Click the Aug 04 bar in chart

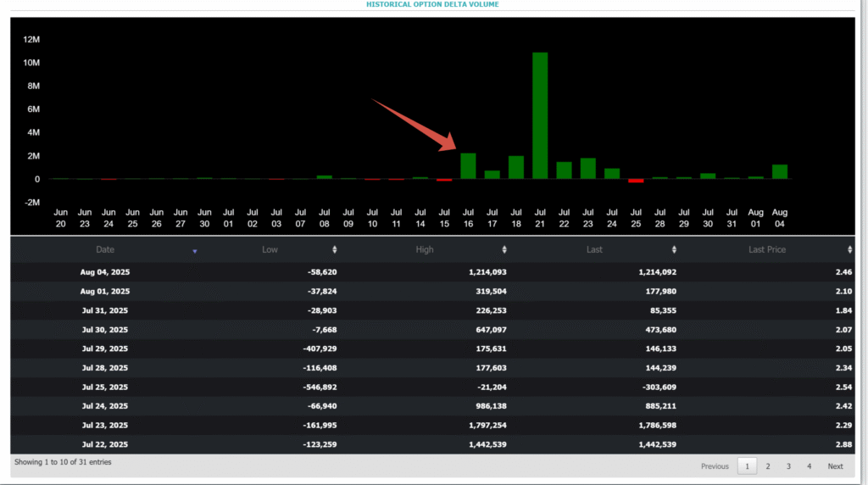(x=780, y=171)
